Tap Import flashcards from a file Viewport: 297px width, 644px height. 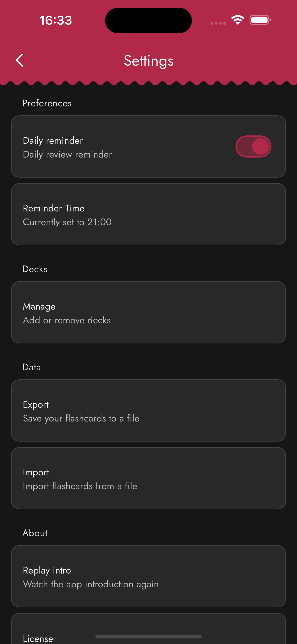148,478
